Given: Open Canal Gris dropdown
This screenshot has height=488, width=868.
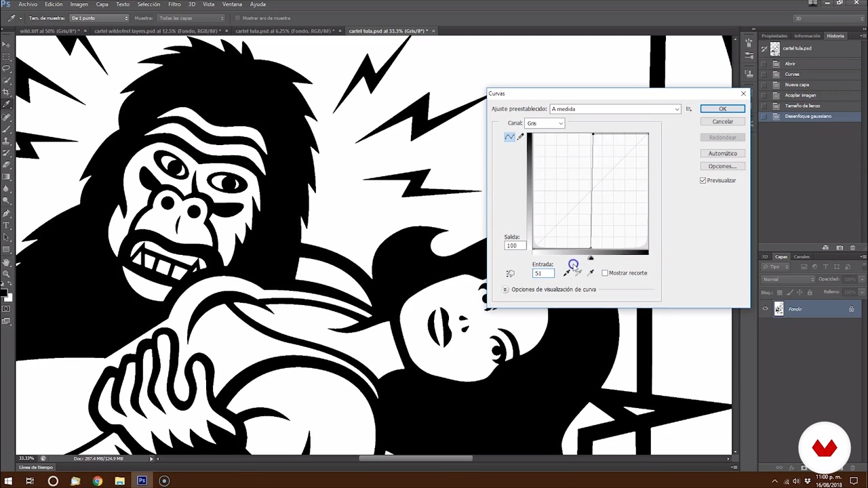Looking at the screenshot, I should (x=545, y=123).
